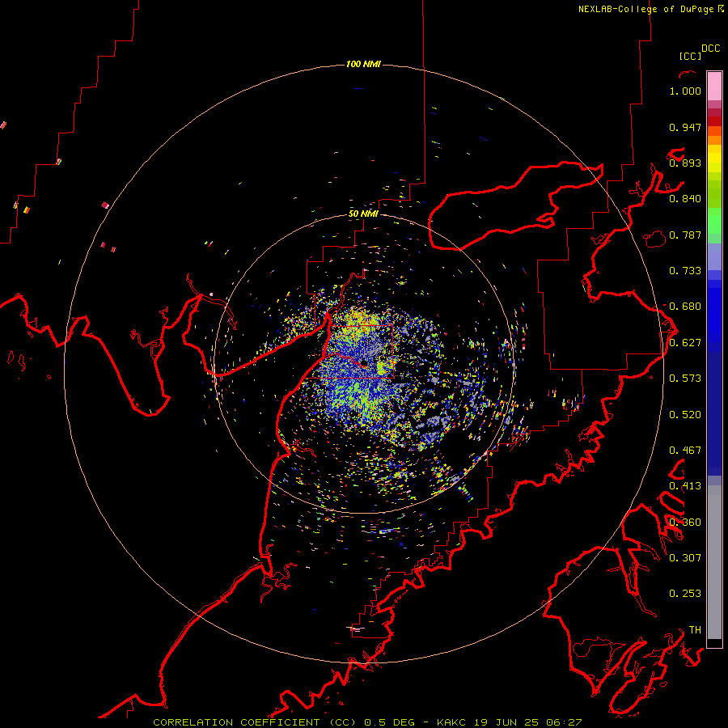Viewport: 728px width, 728px height.
Task: Click the 0.893 legend value
Action: [685, 163]
